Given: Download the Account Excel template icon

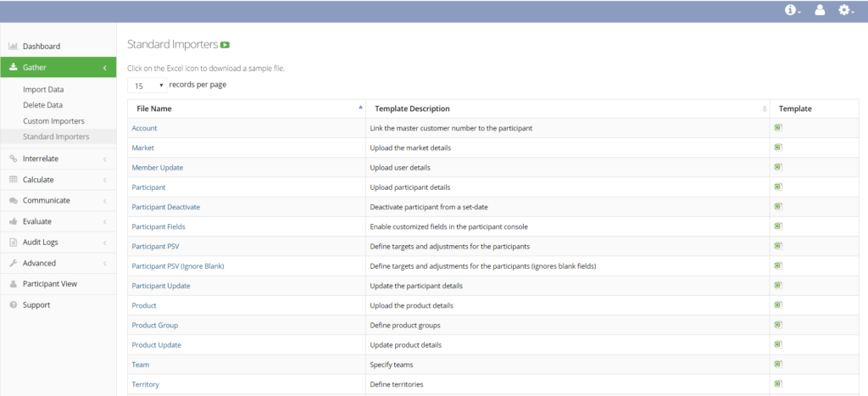Looking at the screenshot, I should click(x=778, y=127).
